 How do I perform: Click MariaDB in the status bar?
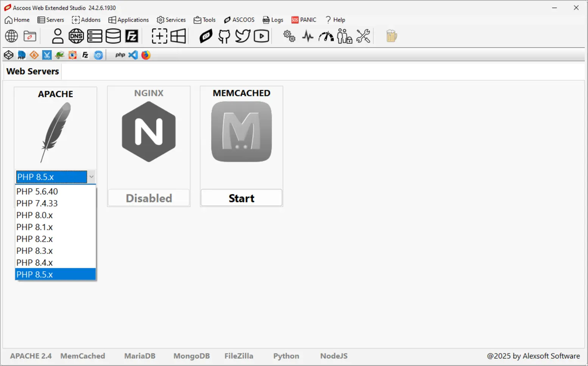coord(140,356)
